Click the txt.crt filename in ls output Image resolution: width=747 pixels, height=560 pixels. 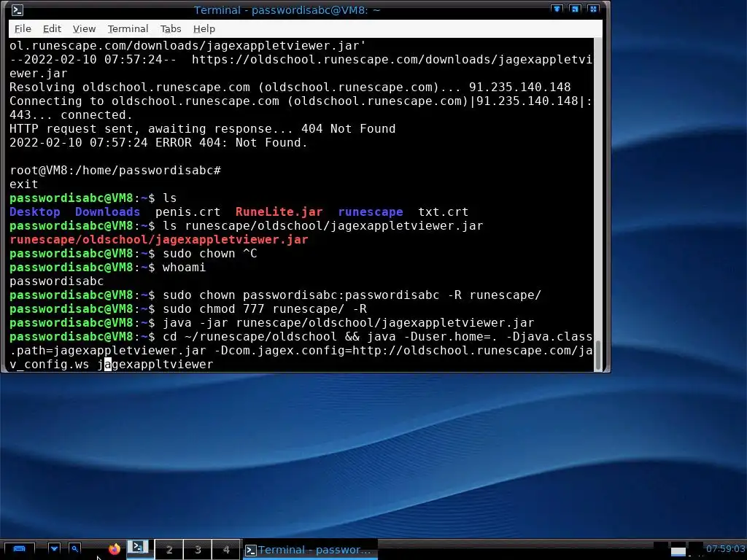tap(443, 212)
